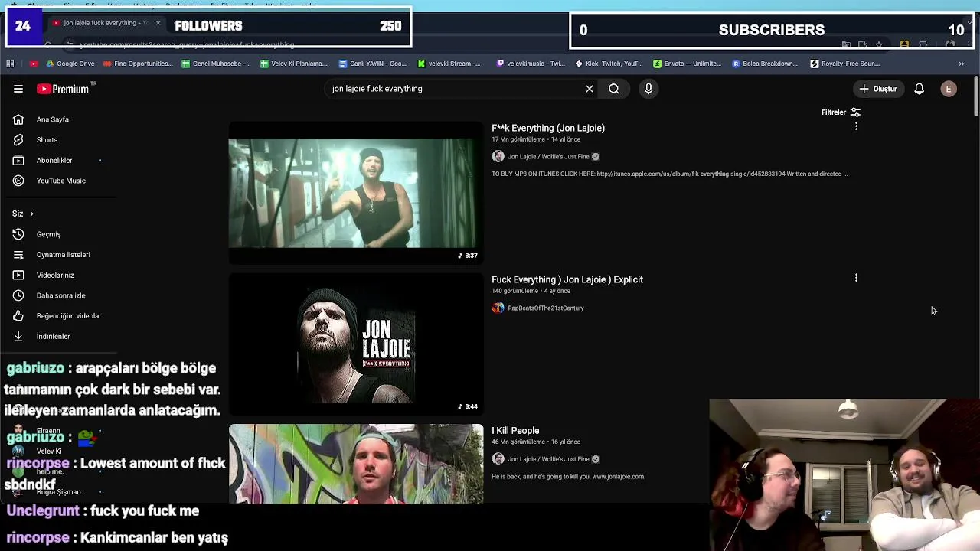Click the Shorts icon in sidebar
The width and height of the screenshot is (980, 551).
point(18,140)
